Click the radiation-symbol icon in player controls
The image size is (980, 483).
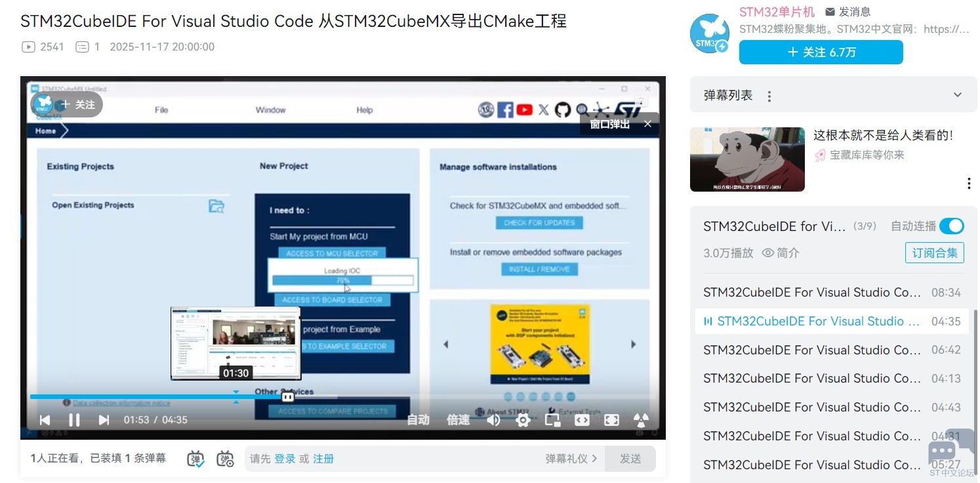pyautogui.click(x=641, y=420)
